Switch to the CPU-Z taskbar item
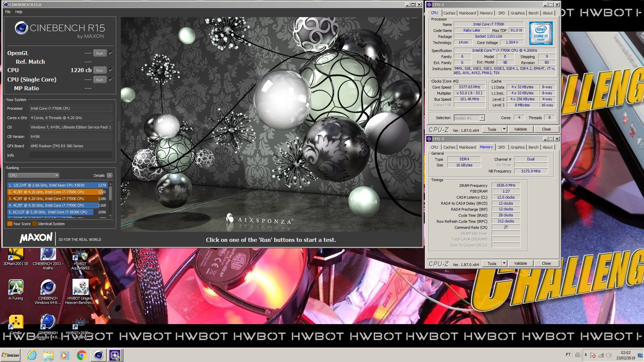This screenshot has height=362, width=644. click(x=115, y=355)
